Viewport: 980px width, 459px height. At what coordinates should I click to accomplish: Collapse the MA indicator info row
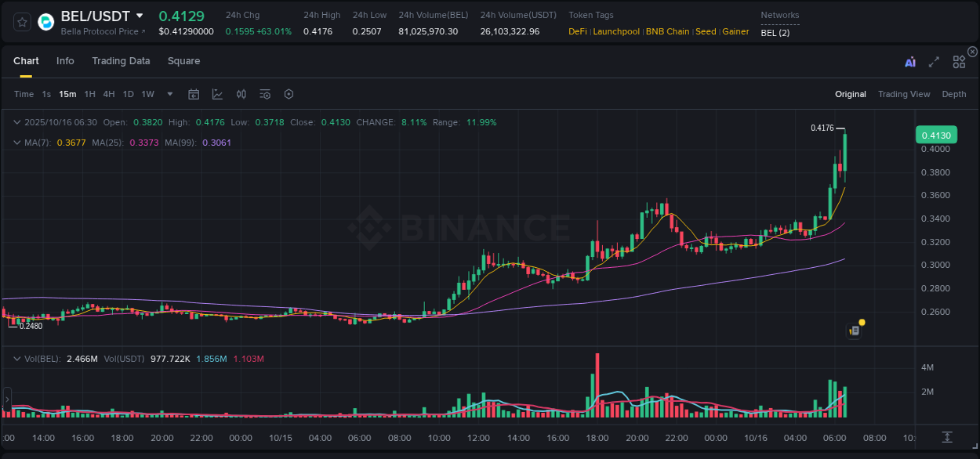(x=17, y=143)
